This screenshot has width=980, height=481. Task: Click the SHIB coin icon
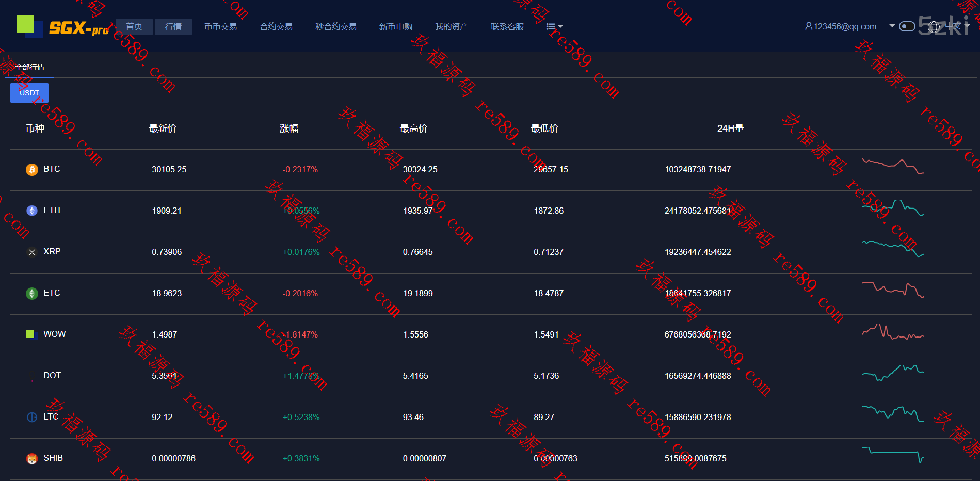[x=32, y=459]
